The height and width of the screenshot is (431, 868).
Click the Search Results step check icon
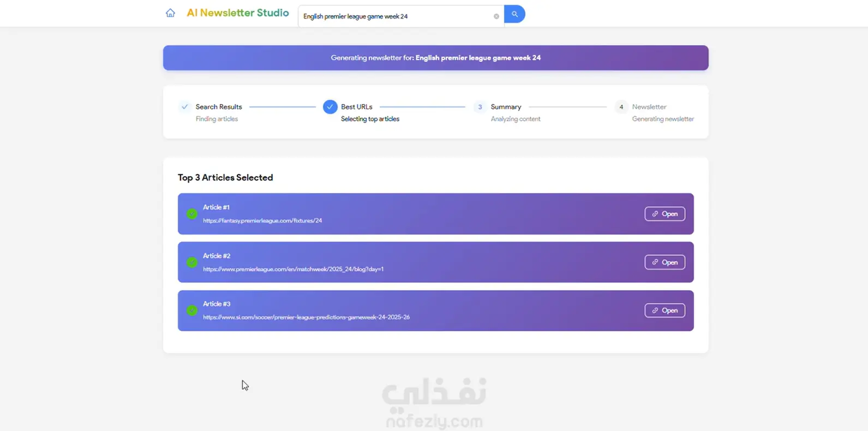[185, 107]
